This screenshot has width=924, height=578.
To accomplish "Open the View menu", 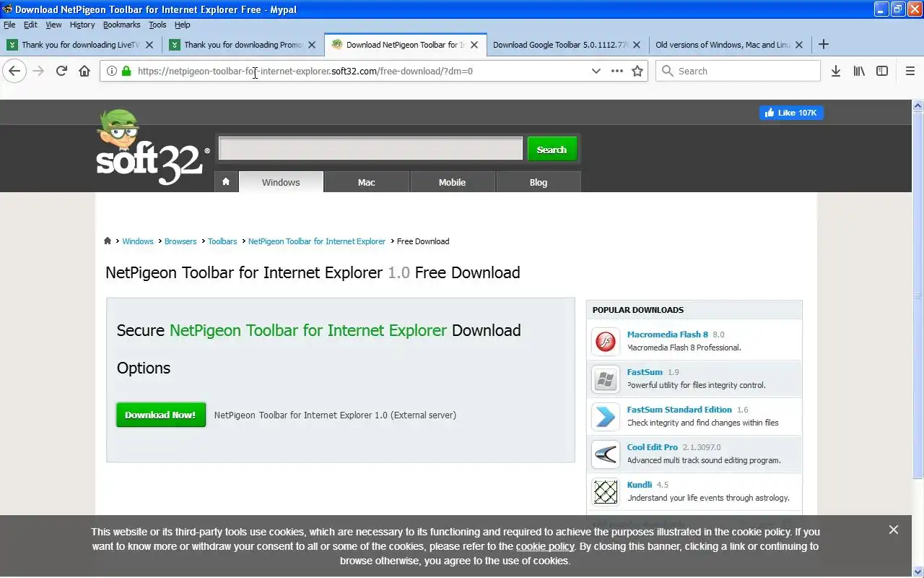I will click(x=53, y=25).
